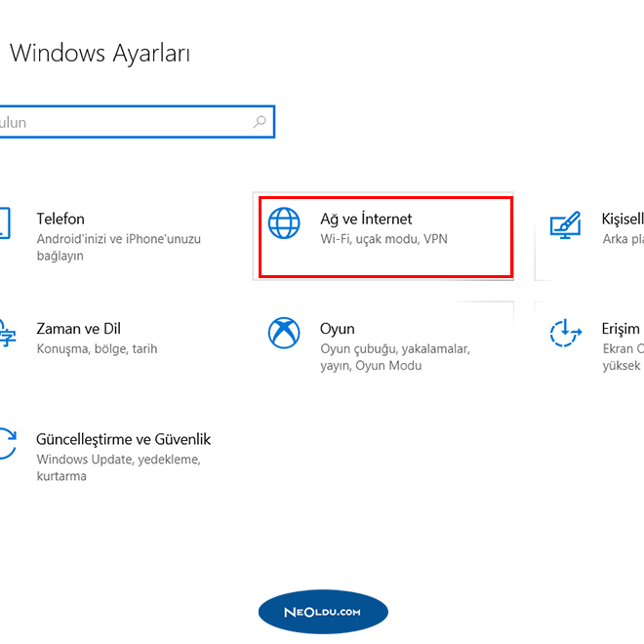Open the Ağ ve İnternet title

click(x=366, y=219)
